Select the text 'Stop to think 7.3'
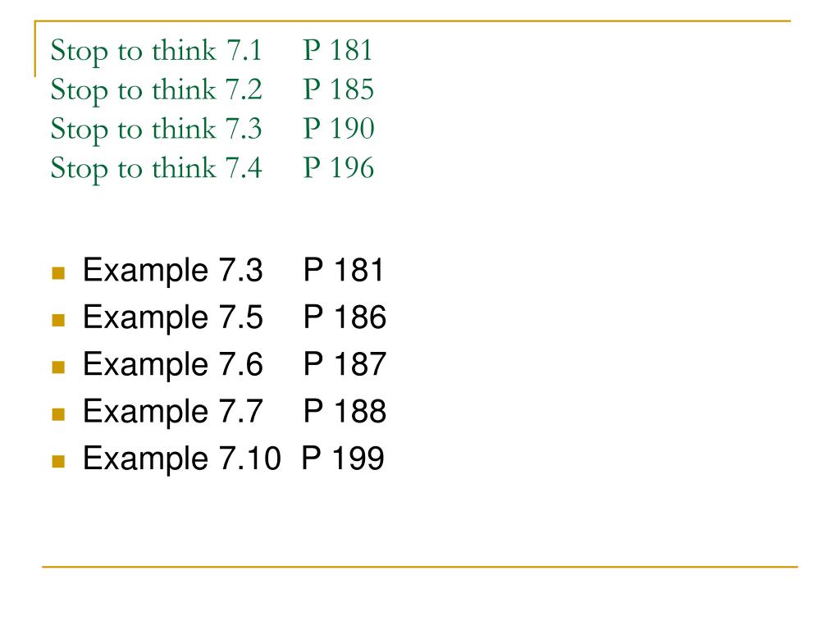Image resolution: width=840 pixels, height=630 pixels. pyautogui.click(x=156, y=130)
